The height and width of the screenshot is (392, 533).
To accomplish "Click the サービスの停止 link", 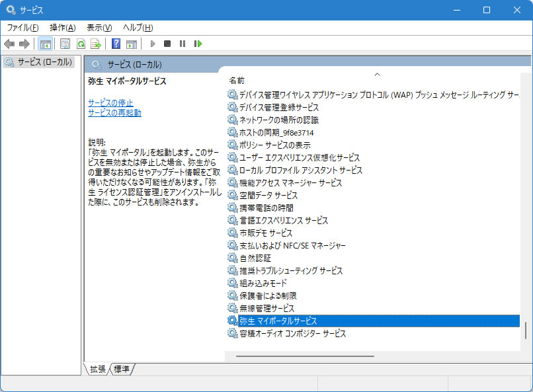I will tap(110, 103).
